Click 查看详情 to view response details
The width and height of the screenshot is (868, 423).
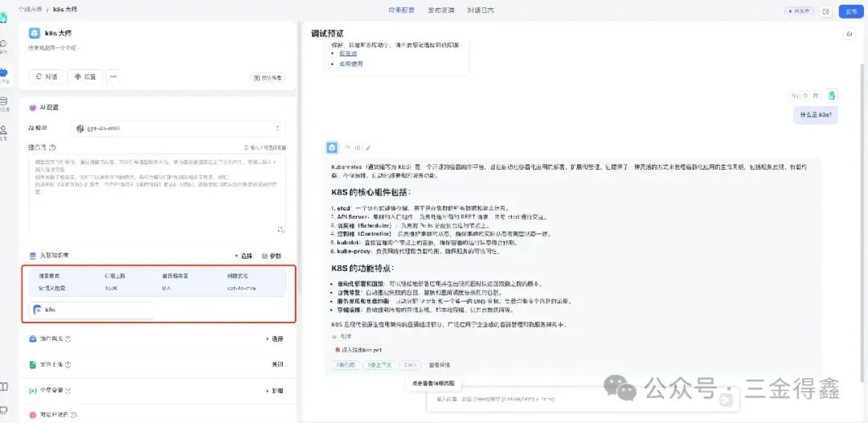pyautogui.click(x=440, y=365)
